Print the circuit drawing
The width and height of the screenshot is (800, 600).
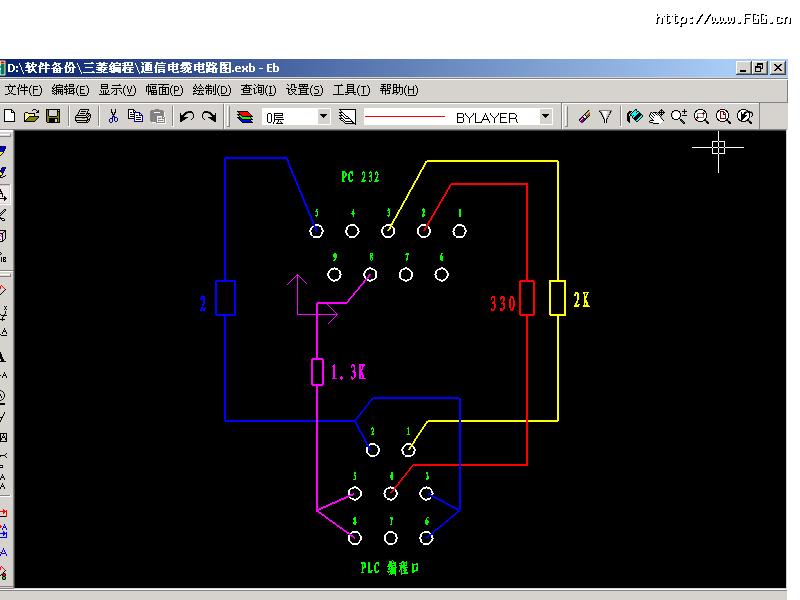point(83,116)
